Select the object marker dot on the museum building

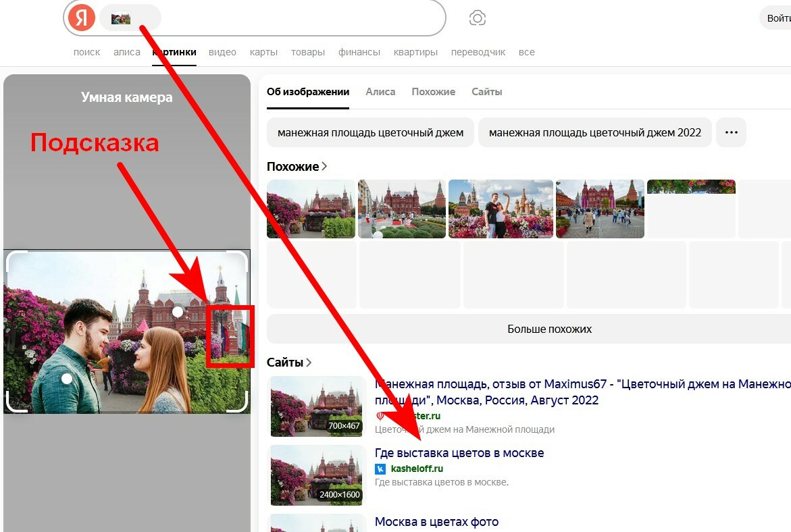[x=178, y=312]
